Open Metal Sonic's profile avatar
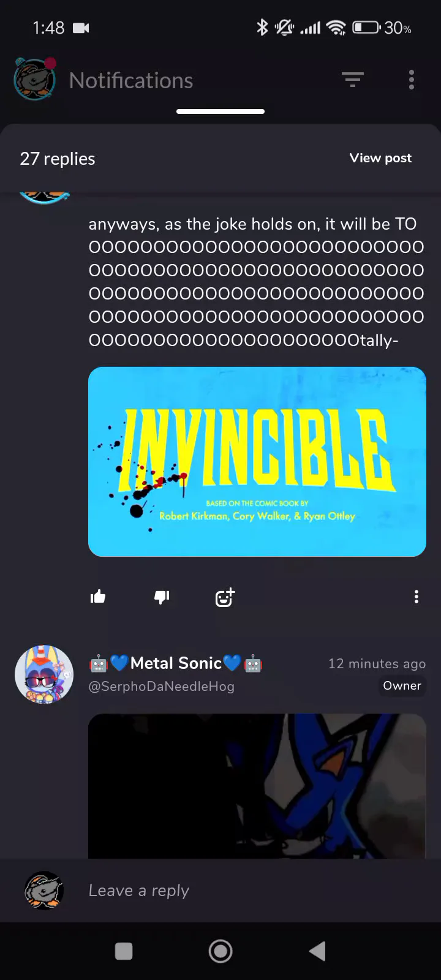The image size is (441, 980). (44, 674)
